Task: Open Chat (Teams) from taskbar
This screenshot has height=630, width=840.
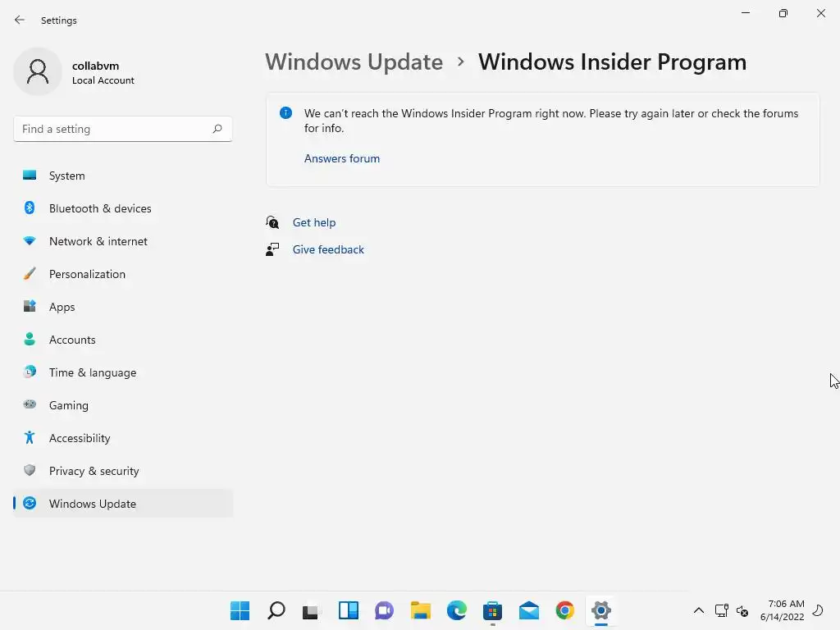Action: 384,610
